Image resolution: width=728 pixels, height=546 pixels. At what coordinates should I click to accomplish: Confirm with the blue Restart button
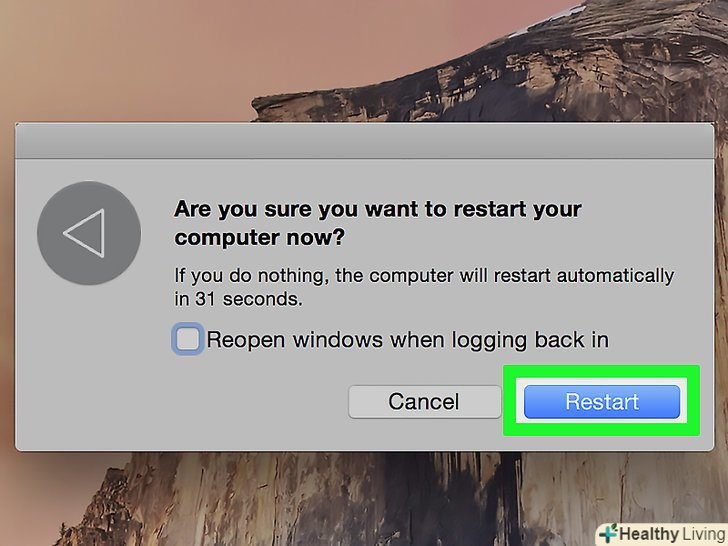(x=602, y=402)
